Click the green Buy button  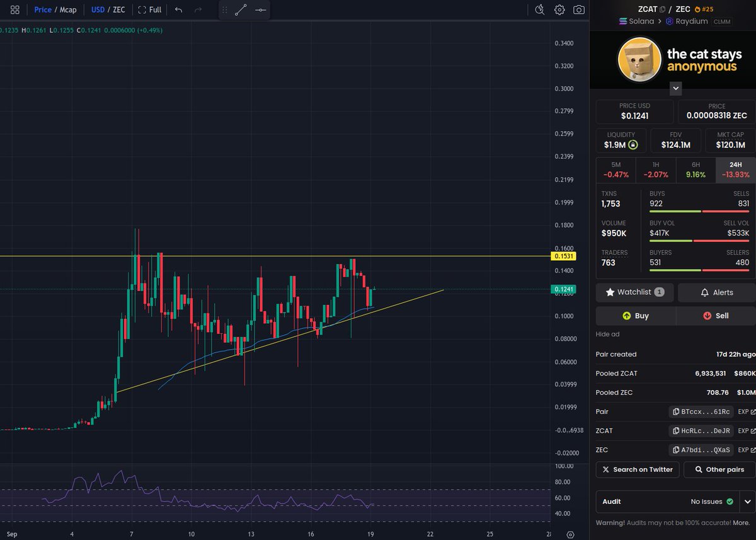pos(636,316)
